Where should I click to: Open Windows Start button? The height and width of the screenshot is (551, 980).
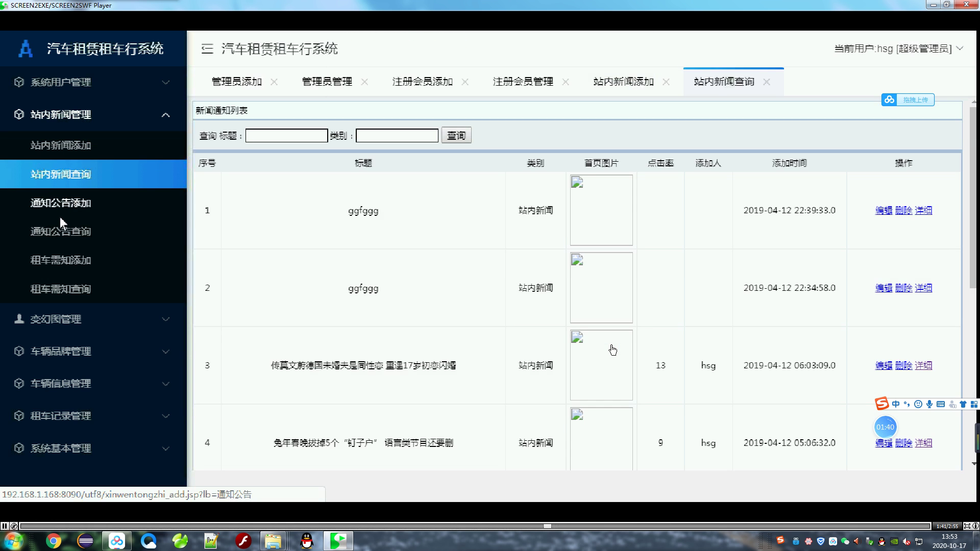coord(13,541)
